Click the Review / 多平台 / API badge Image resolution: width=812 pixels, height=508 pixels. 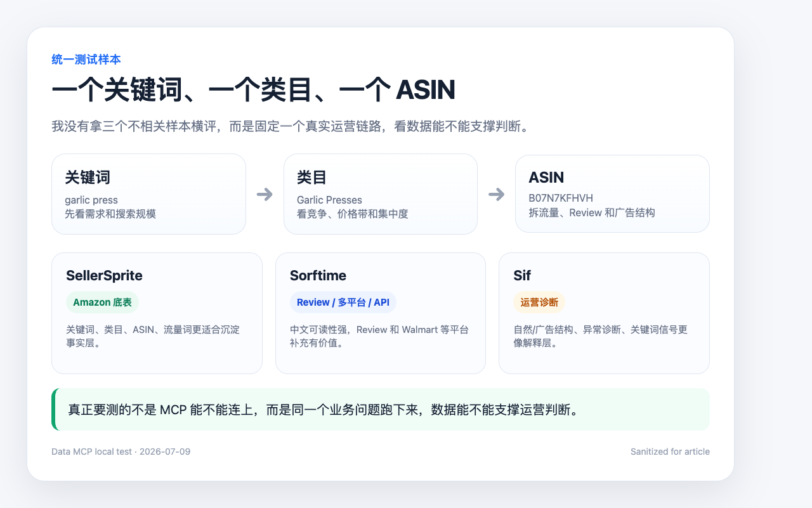tap(343, 303)
